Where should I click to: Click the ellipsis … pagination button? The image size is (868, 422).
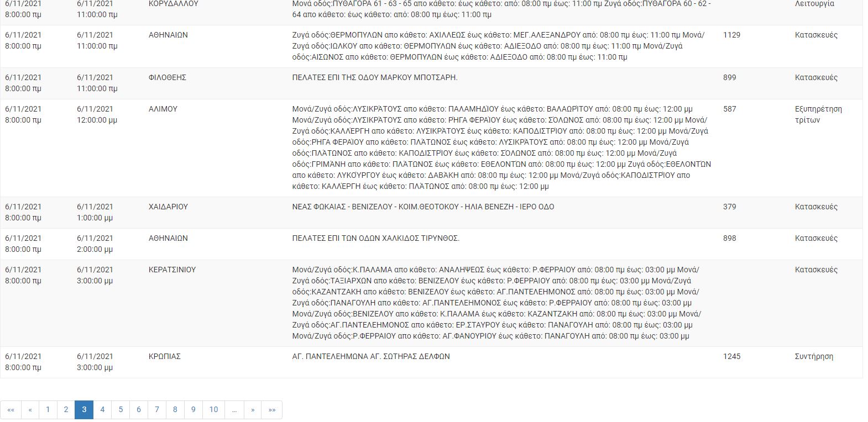tap(234, 410)
